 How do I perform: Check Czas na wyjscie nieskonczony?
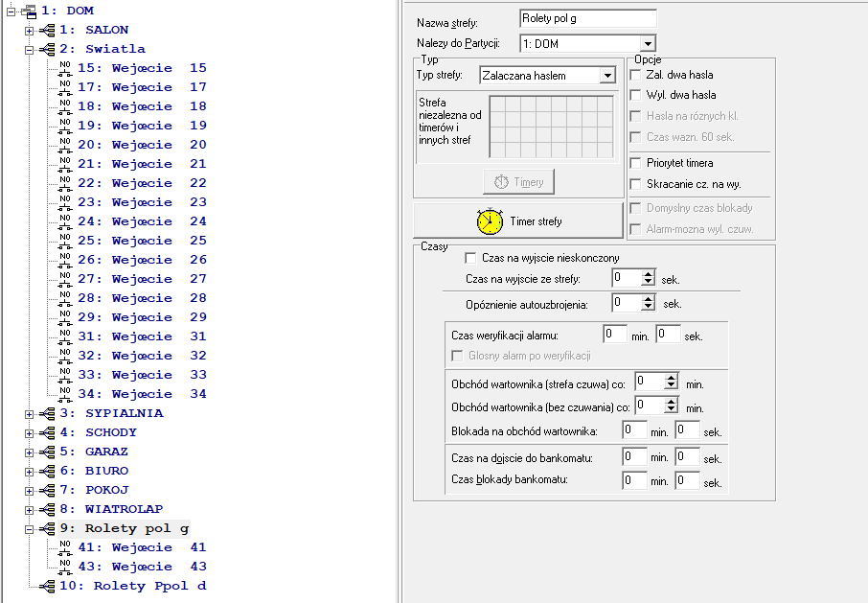point(470,258)
